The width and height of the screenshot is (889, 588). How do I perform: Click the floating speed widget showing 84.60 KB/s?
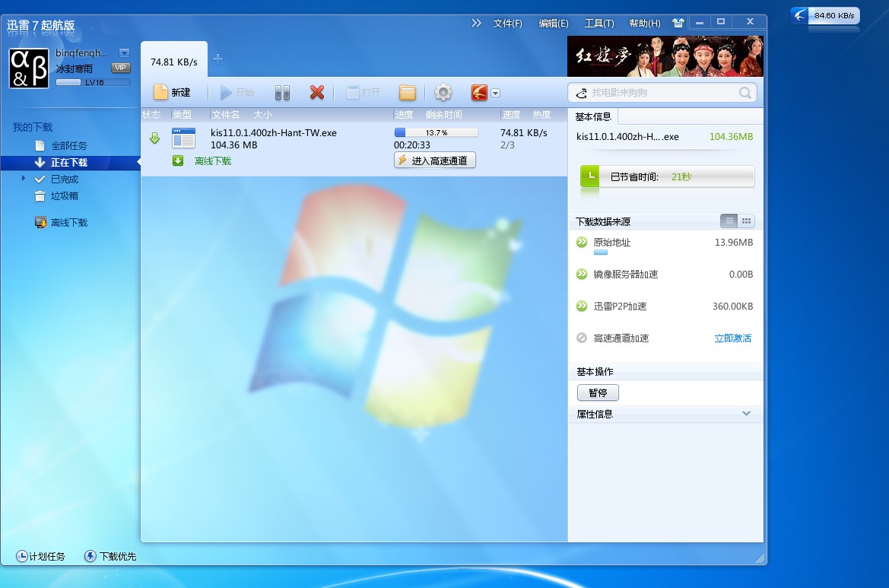coord(826,15)
